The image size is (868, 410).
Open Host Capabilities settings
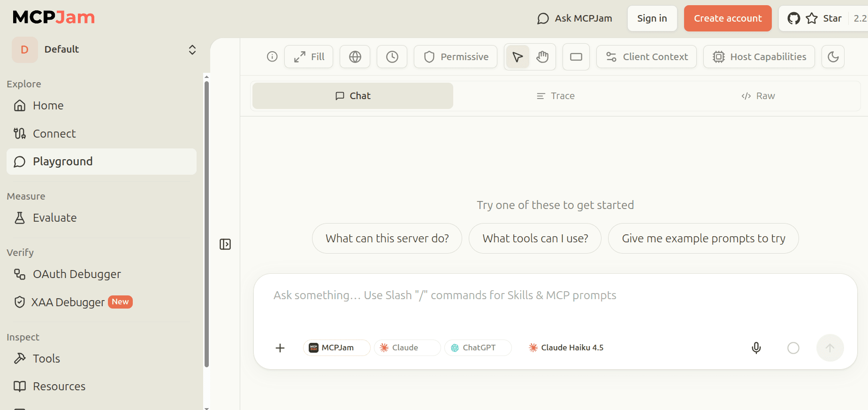(x=759, y=57)
